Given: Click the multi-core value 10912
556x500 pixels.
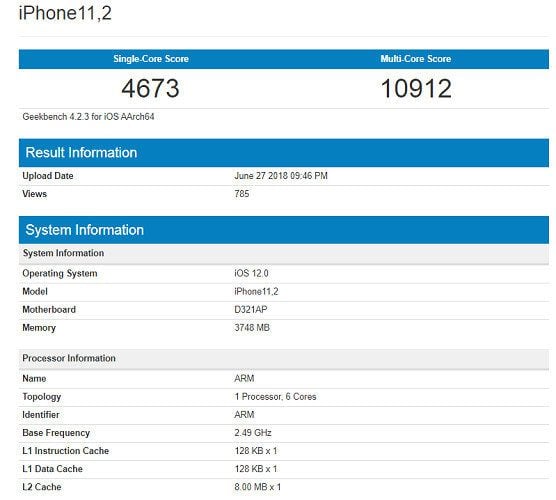Looking at the screenshot, I should tap(416, 88).
